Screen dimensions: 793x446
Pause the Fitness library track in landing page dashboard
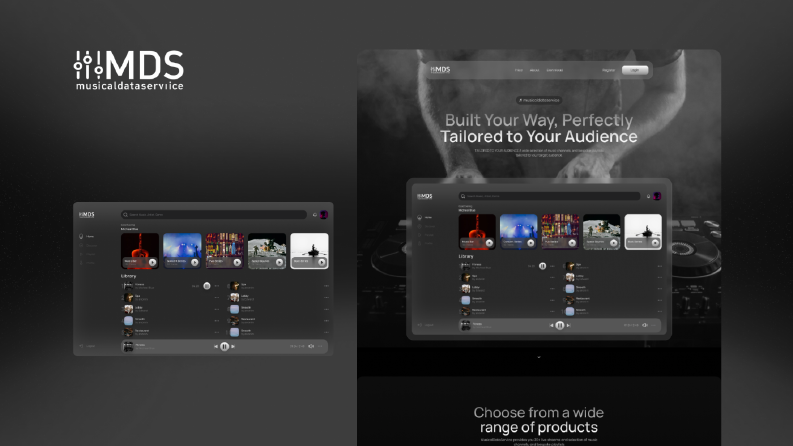542,266
